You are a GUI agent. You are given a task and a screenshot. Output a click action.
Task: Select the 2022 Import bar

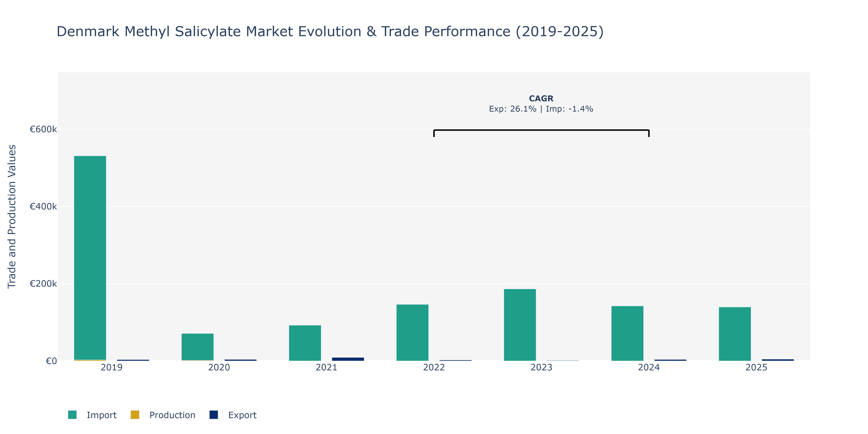pos(412,333)
